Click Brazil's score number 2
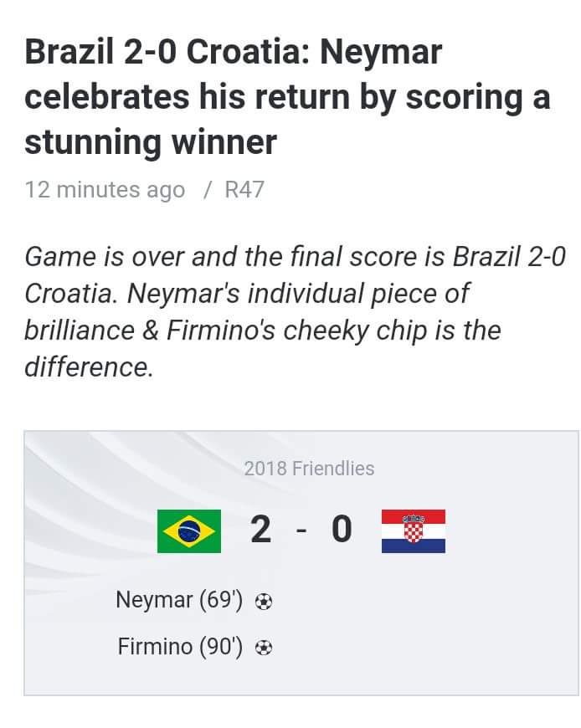 [x=261, y=530]
